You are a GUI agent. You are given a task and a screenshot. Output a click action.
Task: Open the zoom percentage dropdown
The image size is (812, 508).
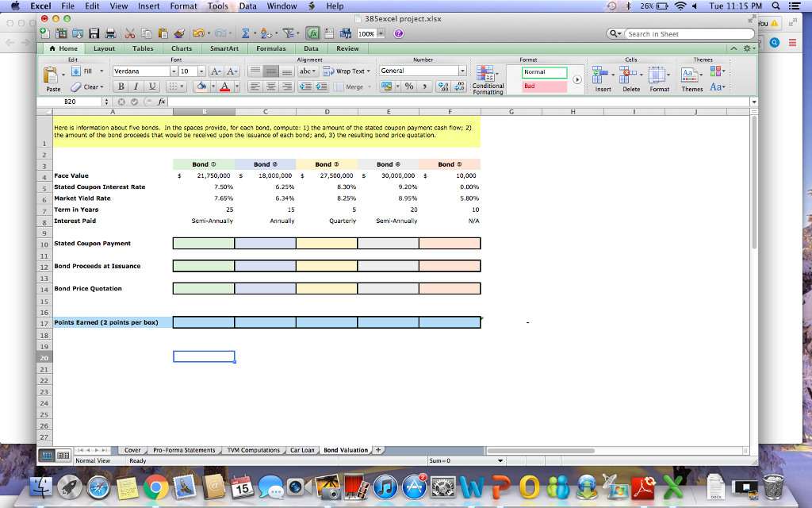381,33
